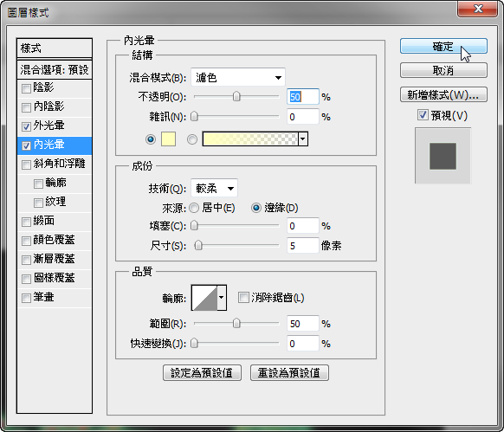Viewport: 504px width, 432px height.
Task: Select the solid color radio button
Action: (x=151, y=139)
